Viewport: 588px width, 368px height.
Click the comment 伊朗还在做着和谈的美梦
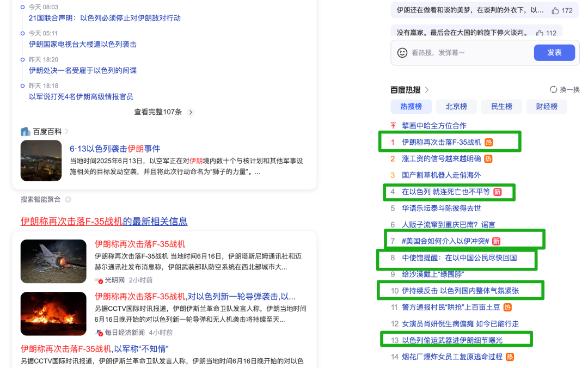click(x=470, y=10)
